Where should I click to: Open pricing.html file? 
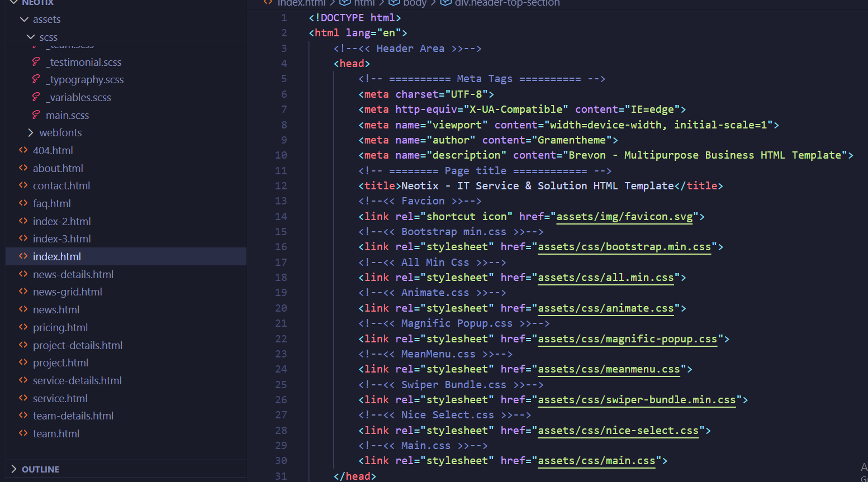(x=60, y=327)
